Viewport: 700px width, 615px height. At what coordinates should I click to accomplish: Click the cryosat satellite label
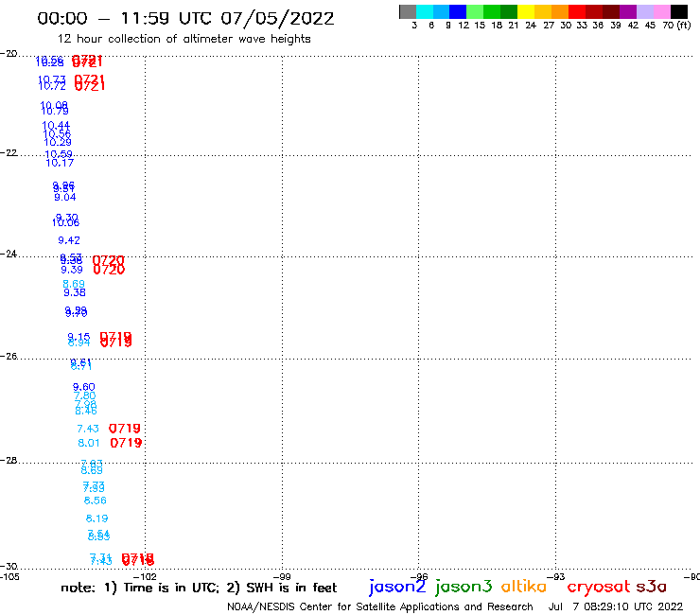[599, 587]
